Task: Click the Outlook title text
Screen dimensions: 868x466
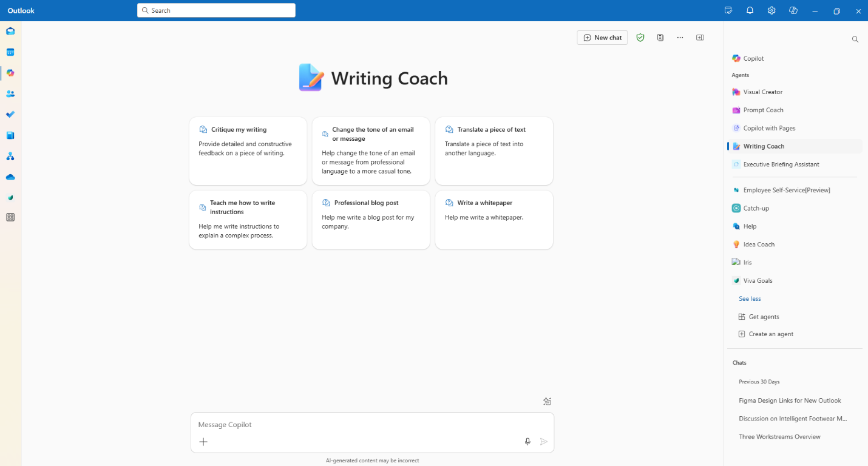Action: pos(21,10)
